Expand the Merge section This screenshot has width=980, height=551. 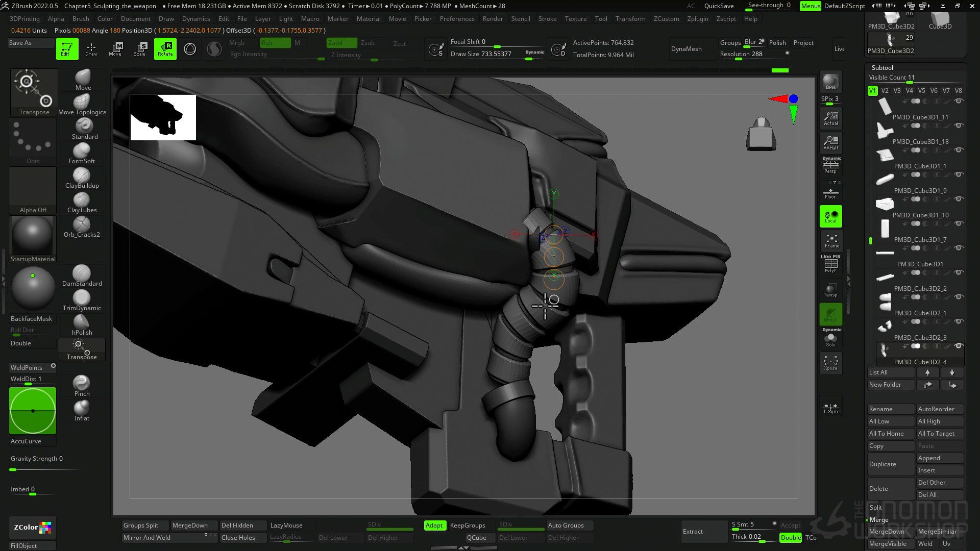click(879, 519)
